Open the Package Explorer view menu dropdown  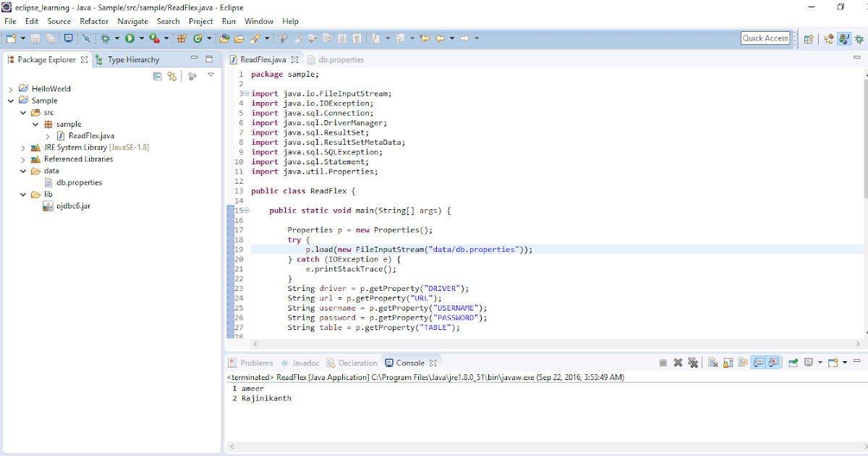click(x=211, y=75)
